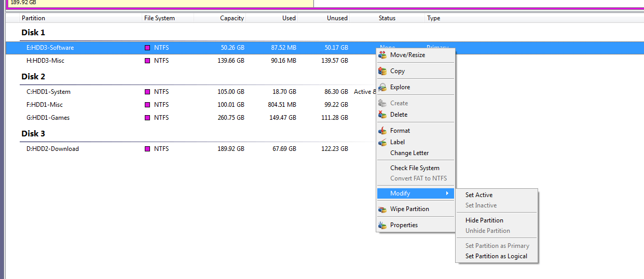644x279 pixels.
Task: Select the H:HDD3-Misc partition row
Action: coord(325,61)
